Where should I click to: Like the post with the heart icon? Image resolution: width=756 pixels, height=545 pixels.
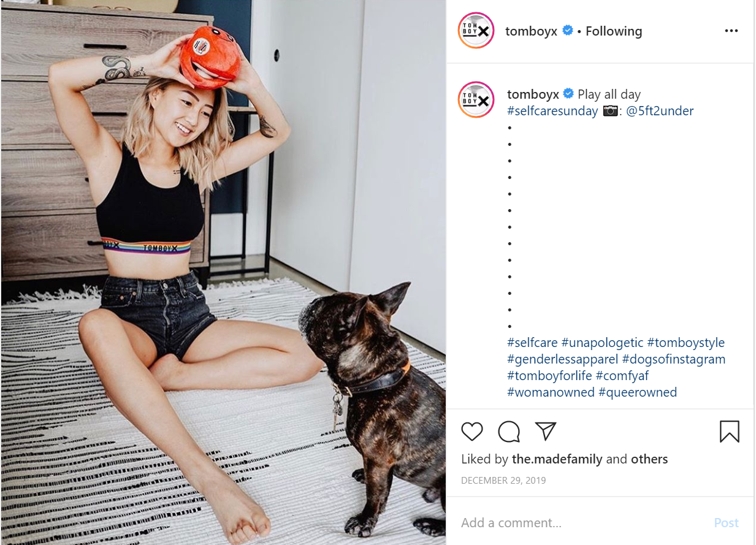pyautogui.click(x=472, y=432)
